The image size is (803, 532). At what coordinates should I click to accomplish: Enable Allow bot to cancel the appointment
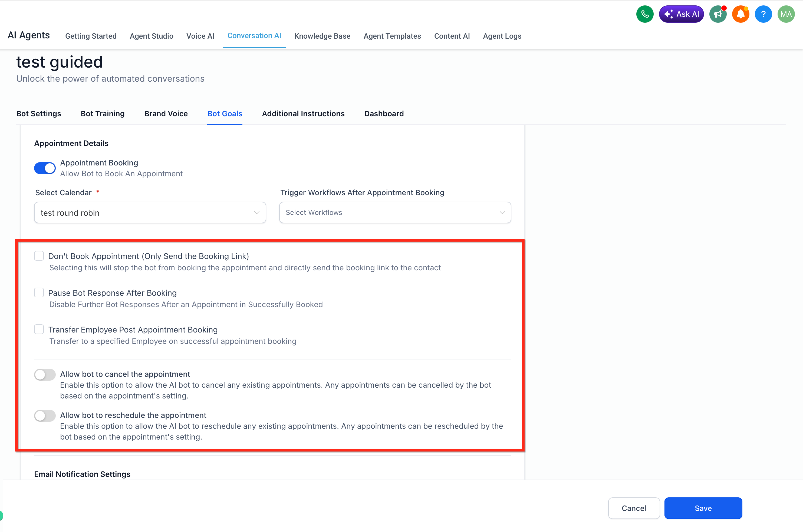coord(45,375)
